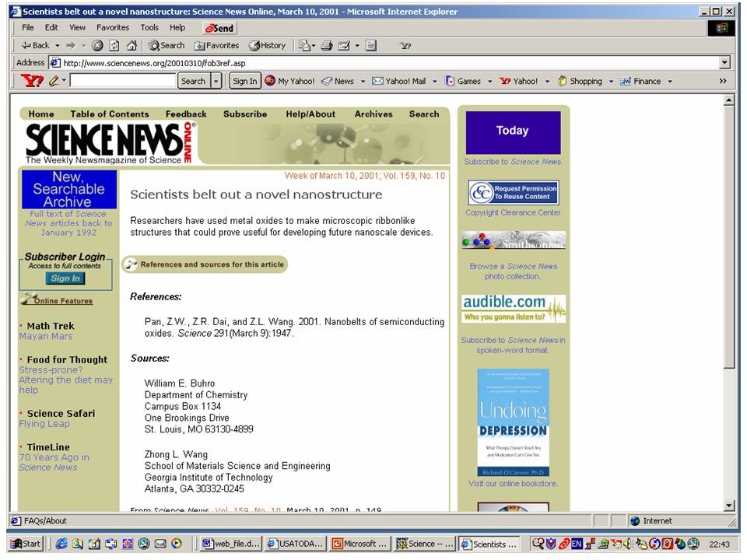
Task: Open the Favorites pane from the toolbar
Action: coord(216,45)
